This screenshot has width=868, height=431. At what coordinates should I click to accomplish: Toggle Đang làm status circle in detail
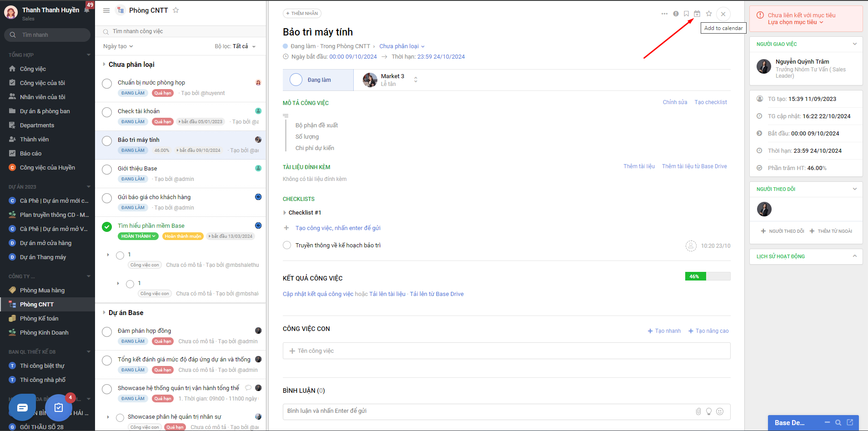coord(296,80)
